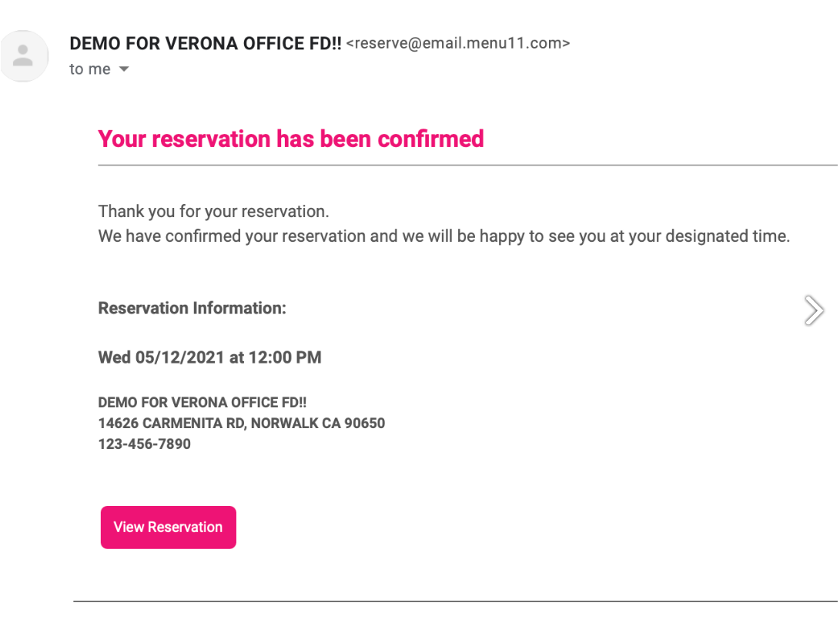This screenshot has height=643, width=840.
Task: Open the View Reservation button
Action: click(168, 527)
